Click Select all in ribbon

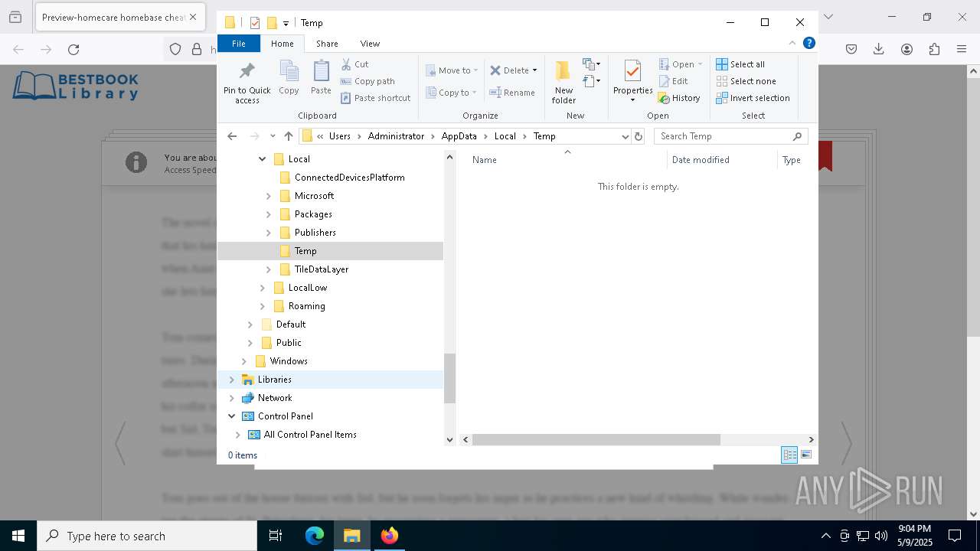[740, 64]
